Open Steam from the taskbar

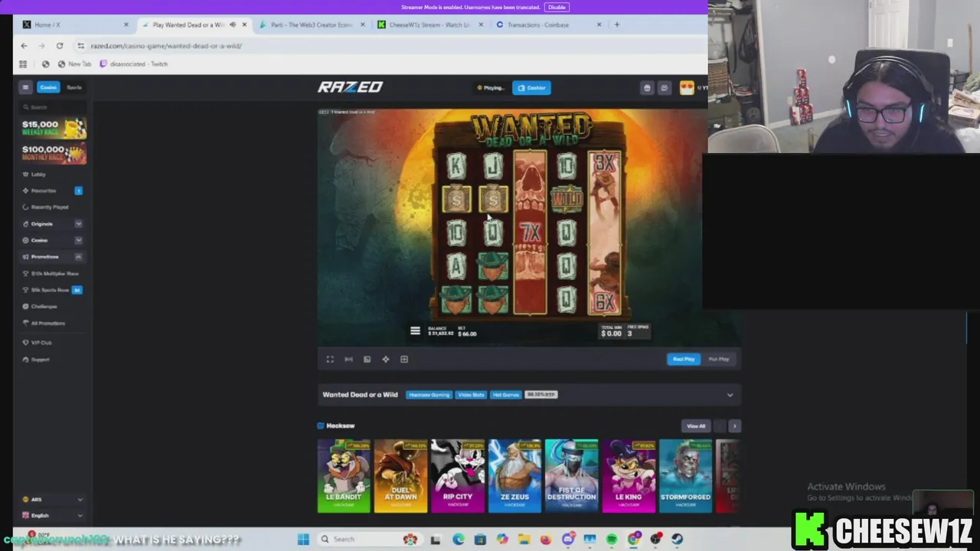(678, 539)
